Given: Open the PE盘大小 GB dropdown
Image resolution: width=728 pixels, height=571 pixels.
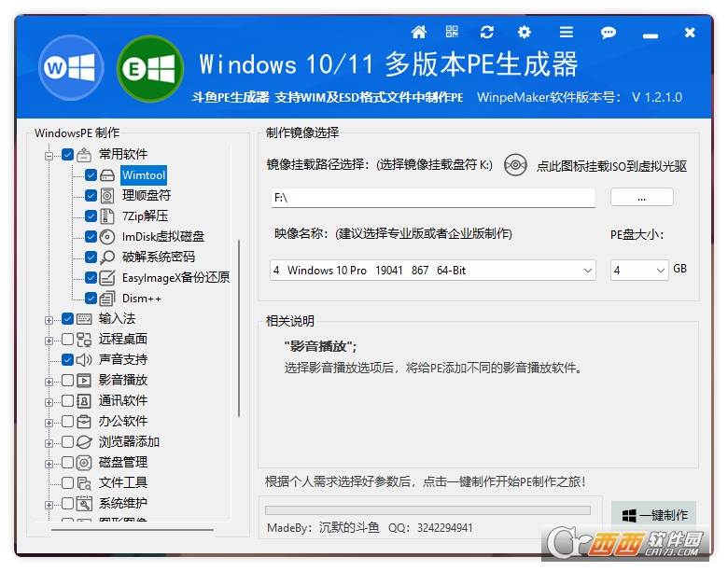Looking at the screenshot, I should point(639,271).
